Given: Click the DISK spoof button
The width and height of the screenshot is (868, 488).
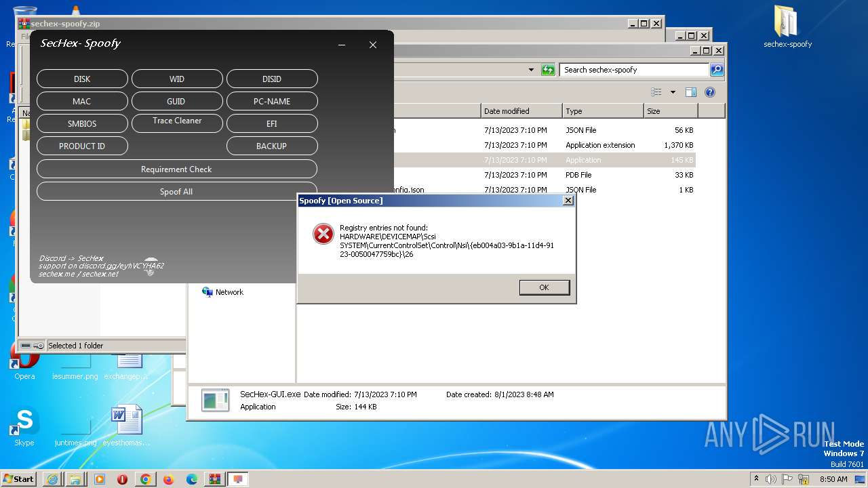Looking at the screenshot, I should pyautogui.click(x=82, y=79).
